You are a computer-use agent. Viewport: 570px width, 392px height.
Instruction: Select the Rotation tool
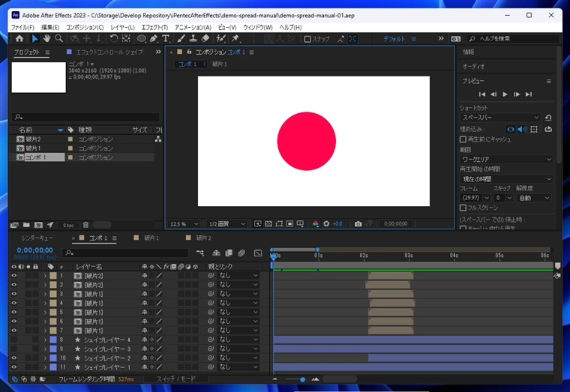click(114, 38)
